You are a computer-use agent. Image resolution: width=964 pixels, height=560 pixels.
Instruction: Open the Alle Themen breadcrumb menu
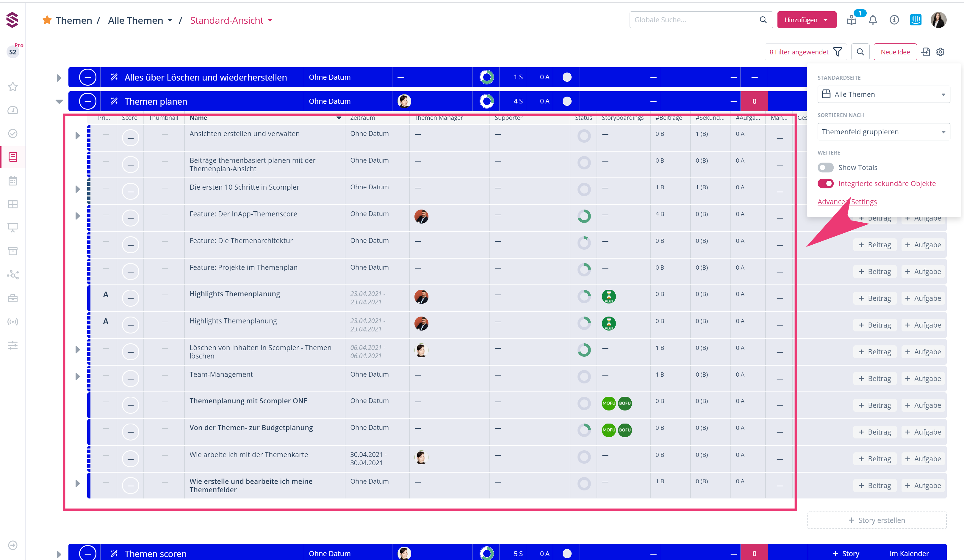[x=140, y=20]
